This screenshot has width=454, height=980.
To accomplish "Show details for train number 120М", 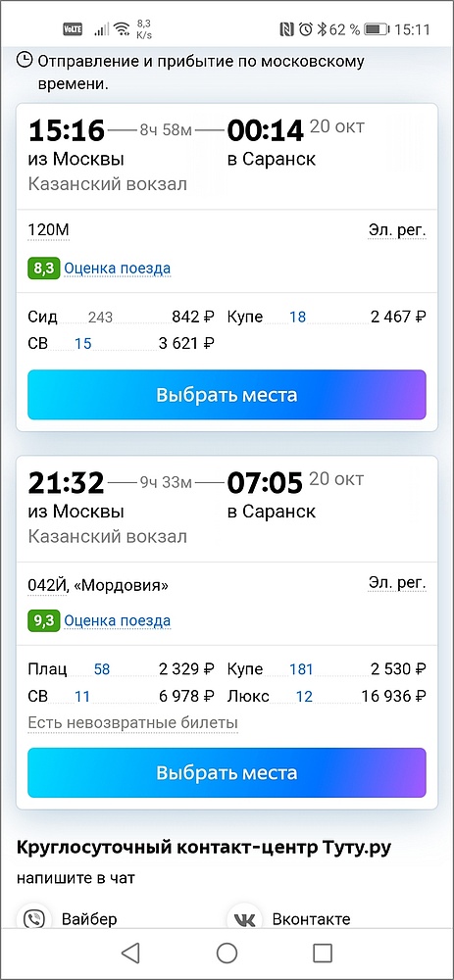I will point(48,231).
